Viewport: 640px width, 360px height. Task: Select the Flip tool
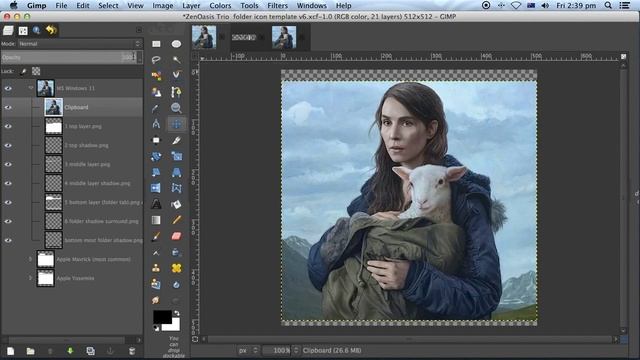[x=156, y=188]
